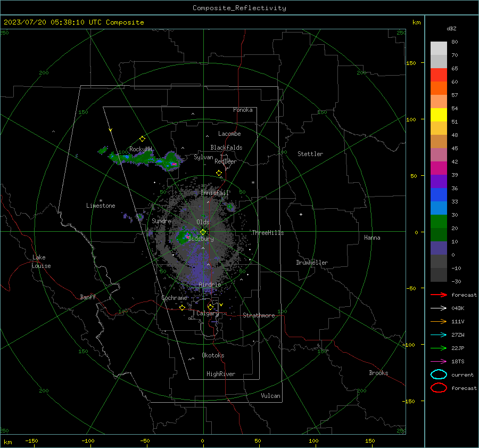Click the Blackfalds city label
This screenshot has width=479, height=448.
(x=226, y=148)
